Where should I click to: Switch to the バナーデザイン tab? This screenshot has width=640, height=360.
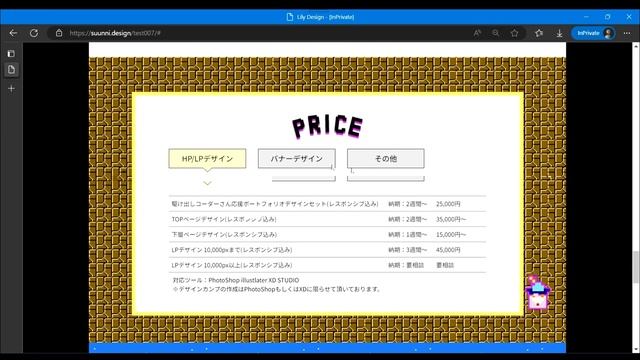[297, 158]
